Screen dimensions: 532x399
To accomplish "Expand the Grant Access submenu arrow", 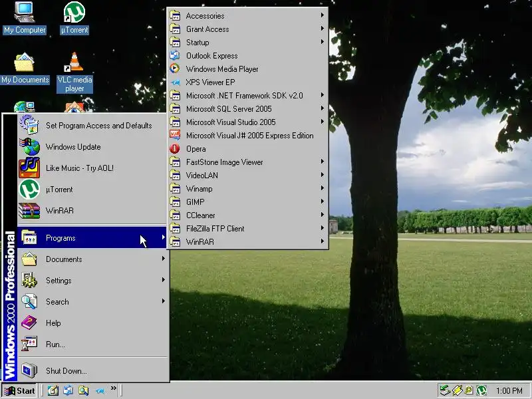I will point(323,29).
